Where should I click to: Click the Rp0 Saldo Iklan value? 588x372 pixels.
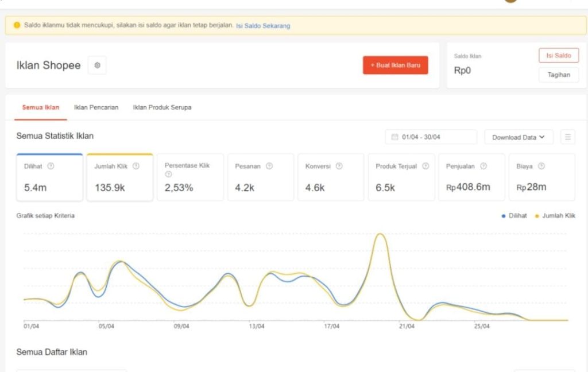point(462,71)
